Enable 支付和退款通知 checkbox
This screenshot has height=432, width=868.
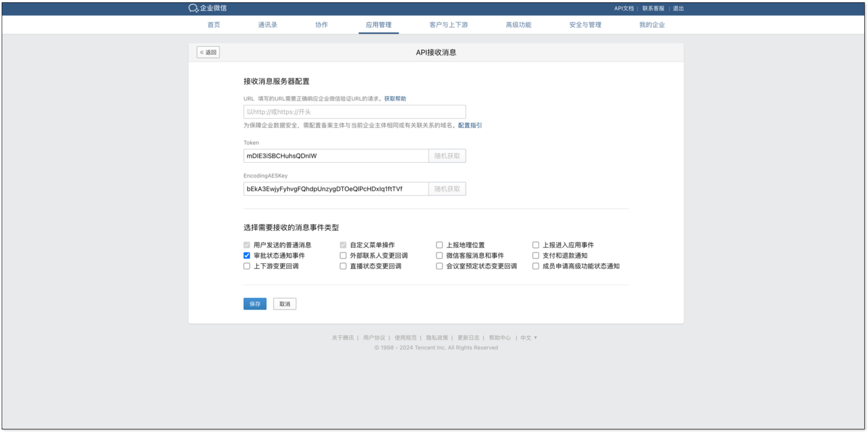coord(536,256)
